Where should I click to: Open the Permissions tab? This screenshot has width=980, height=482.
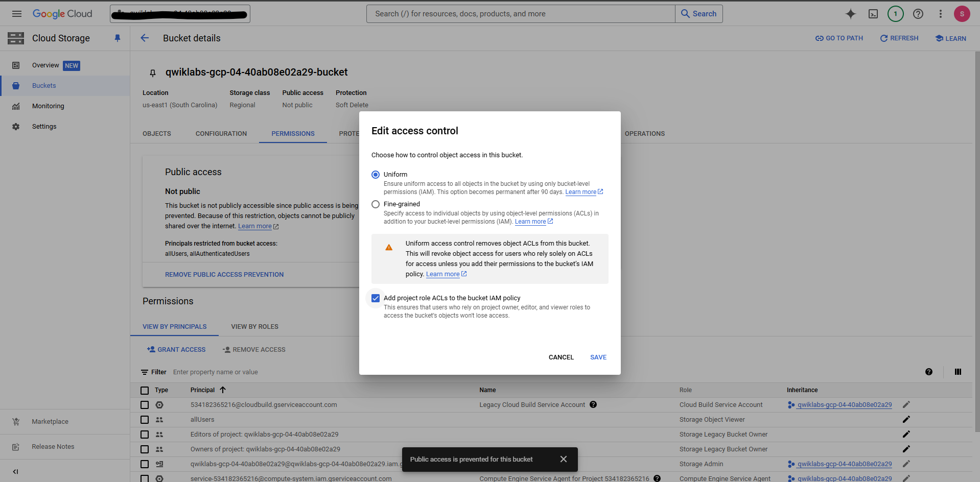click(293, 133)
